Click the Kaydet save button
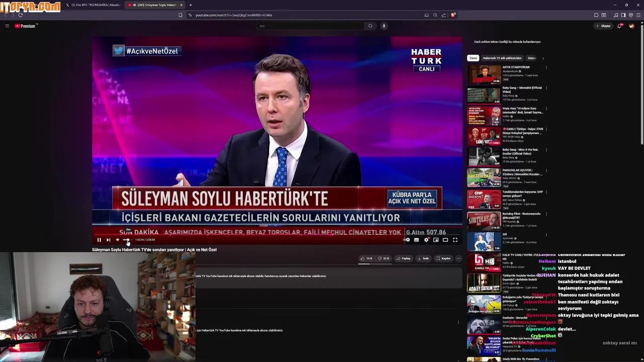 pos(443,258)
